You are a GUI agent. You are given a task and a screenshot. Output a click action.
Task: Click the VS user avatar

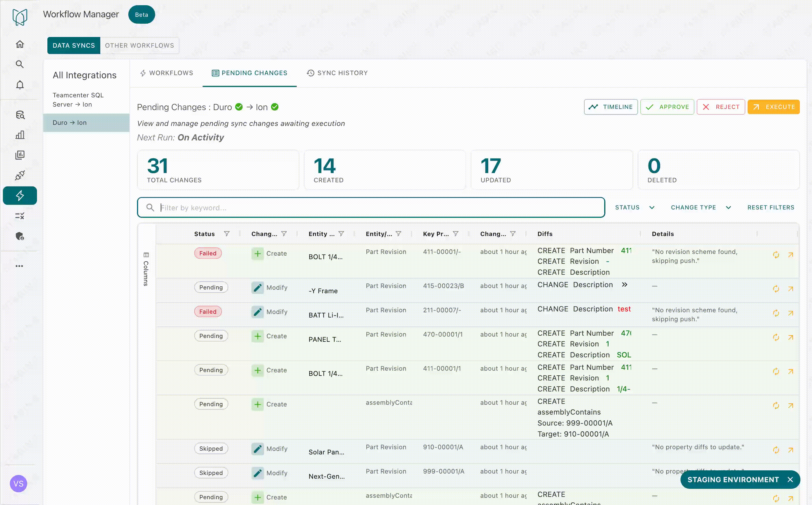coord(18,483)
